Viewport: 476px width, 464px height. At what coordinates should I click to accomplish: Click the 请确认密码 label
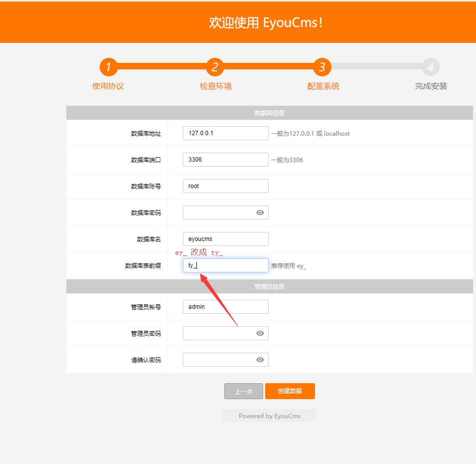(146, 360)
